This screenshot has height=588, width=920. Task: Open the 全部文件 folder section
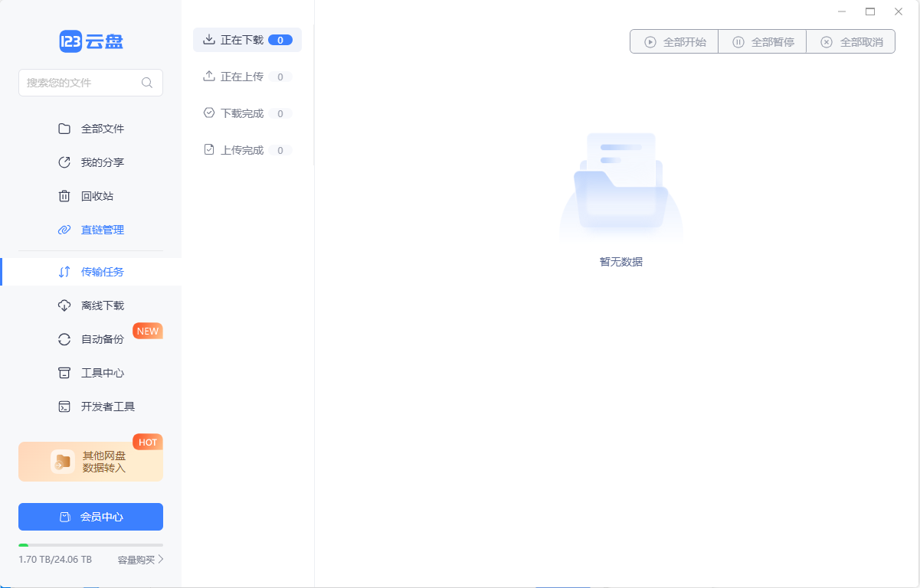point(102,128)
